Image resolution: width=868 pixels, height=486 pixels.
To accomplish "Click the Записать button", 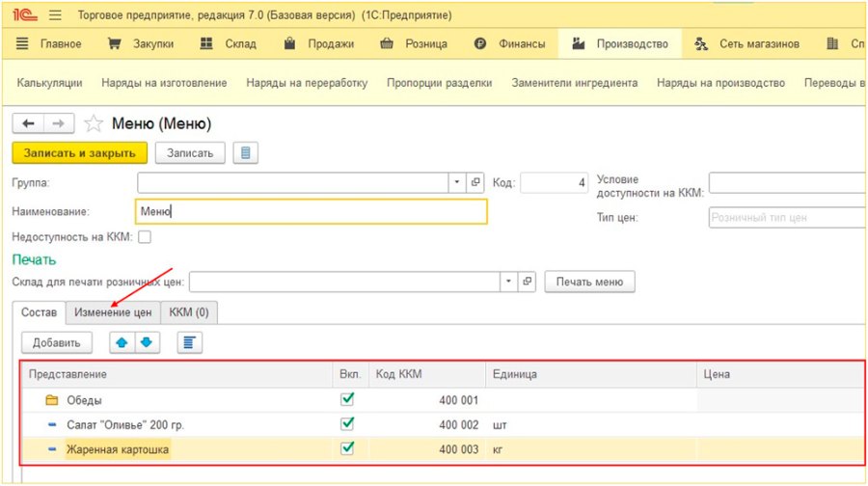I will click(x=190, y=152).
